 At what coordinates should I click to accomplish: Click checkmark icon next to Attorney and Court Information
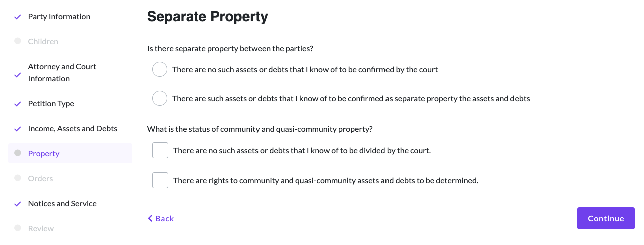[x=18, y=75]
